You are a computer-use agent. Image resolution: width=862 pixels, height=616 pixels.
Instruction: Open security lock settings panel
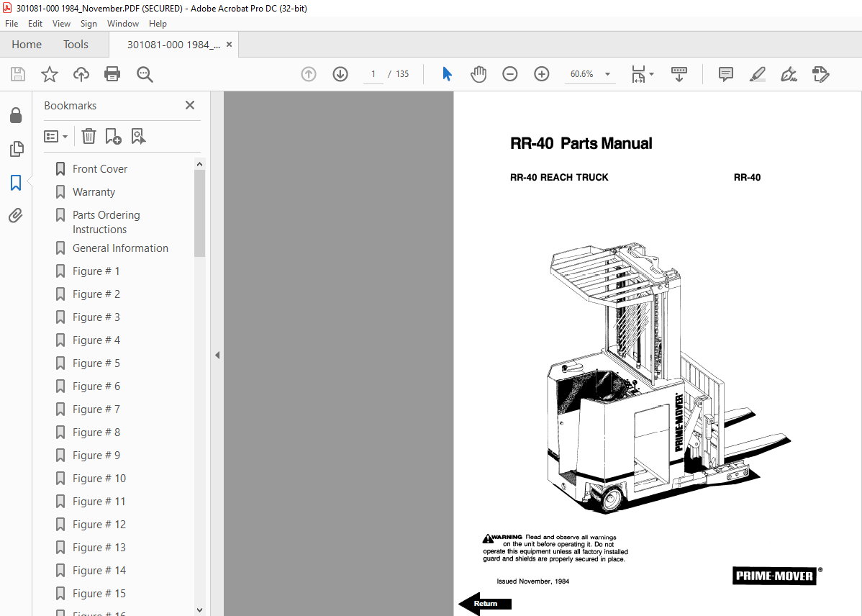(x=16, y=115)
